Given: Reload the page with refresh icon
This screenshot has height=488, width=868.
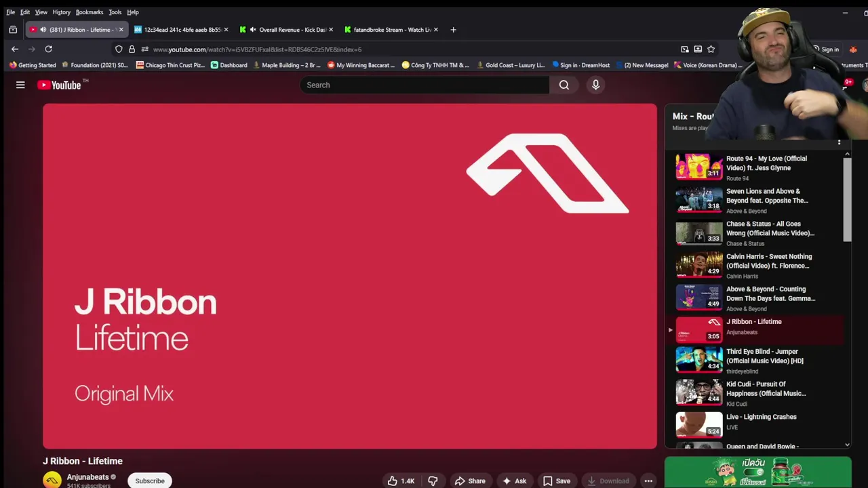Looking at the screenshot, I should tap(48, 49).
